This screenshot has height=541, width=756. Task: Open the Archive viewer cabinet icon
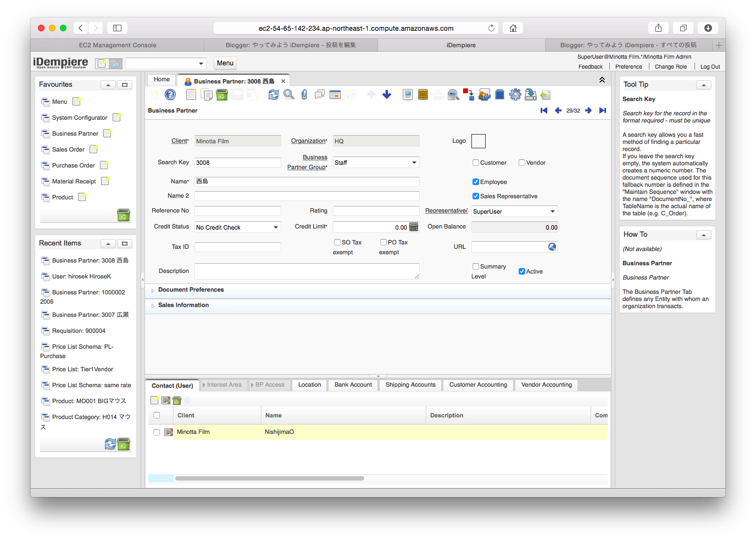click(423, 95)
